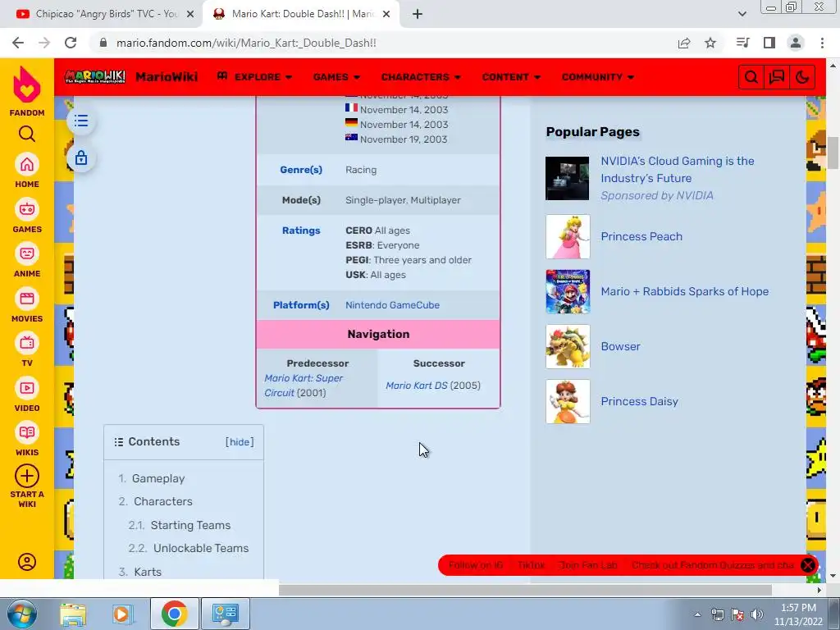Jump to Gameplay in Contents
Image resolution: width=840 pixels, height=630 pixels.
click(x=158, y=478)
